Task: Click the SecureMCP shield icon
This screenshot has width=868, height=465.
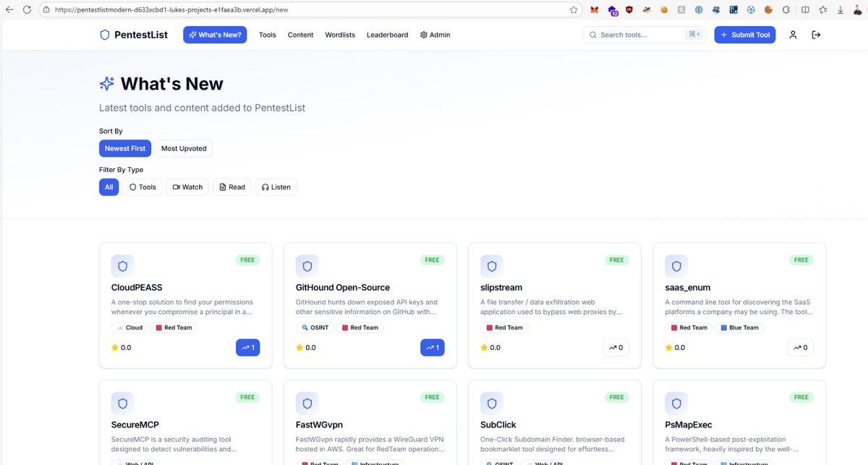Action: click(122, 404)
